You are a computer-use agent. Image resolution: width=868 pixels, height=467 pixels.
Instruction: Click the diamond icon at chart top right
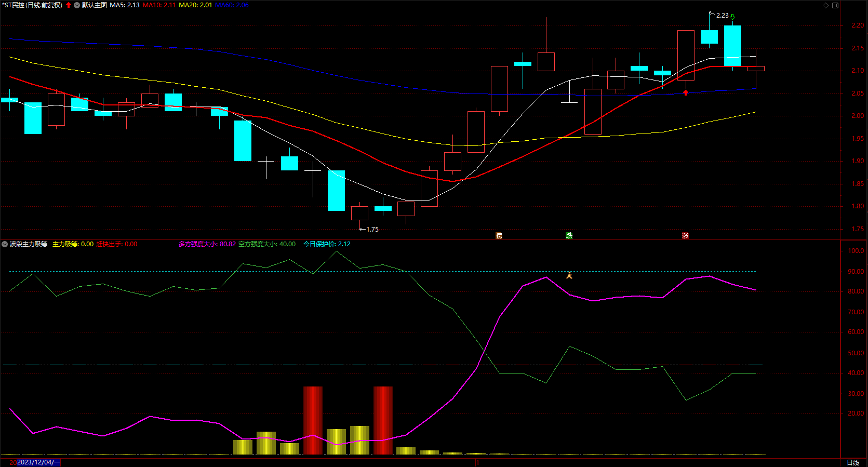click(825, 5)
